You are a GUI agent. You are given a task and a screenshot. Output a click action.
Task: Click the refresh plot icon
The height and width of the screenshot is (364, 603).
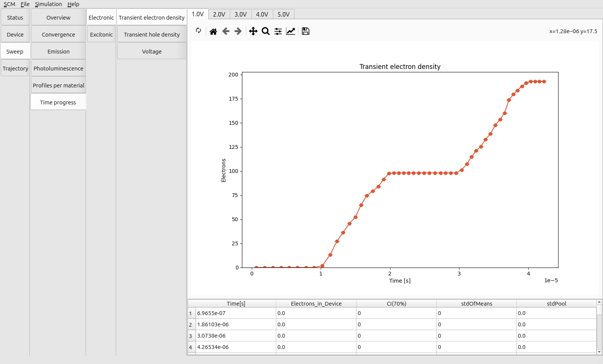coord(198,31)
